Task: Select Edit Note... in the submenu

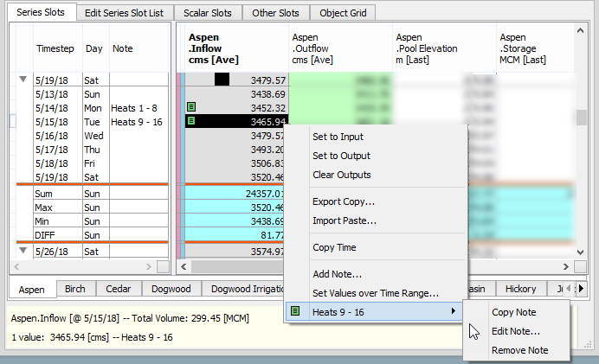Action: pos(516,331)
